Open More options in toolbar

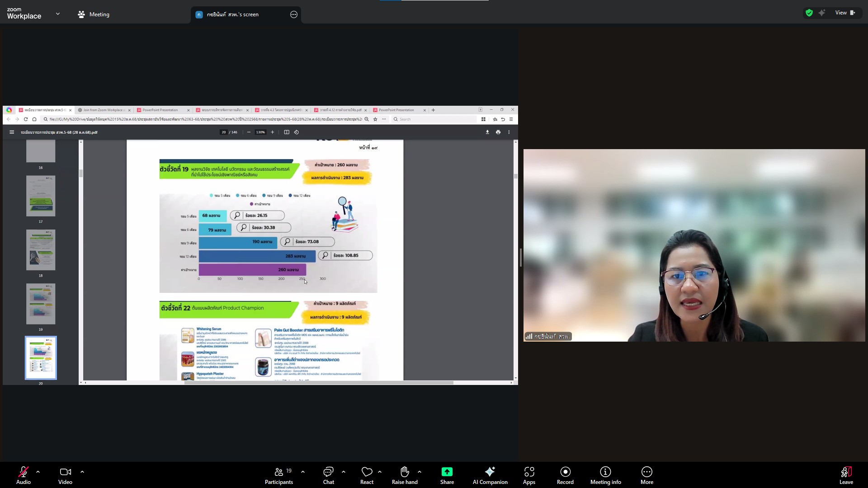tap(646, 472)
